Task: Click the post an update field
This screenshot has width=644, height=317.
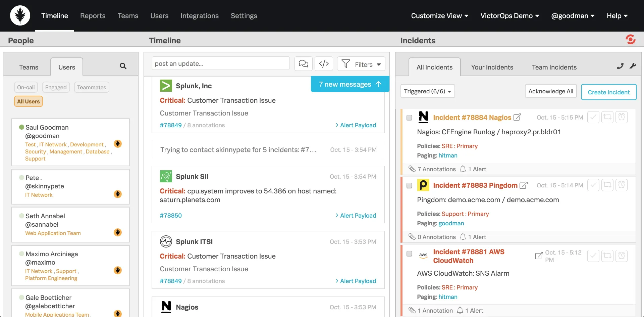Action: (221, 63)
